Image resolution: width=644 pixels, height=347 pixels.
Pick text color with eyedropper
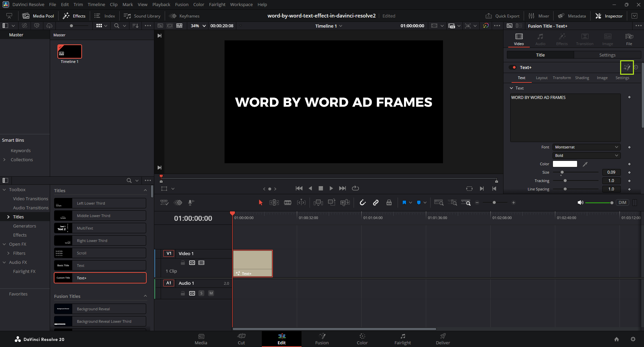click(x=585, y=164)
